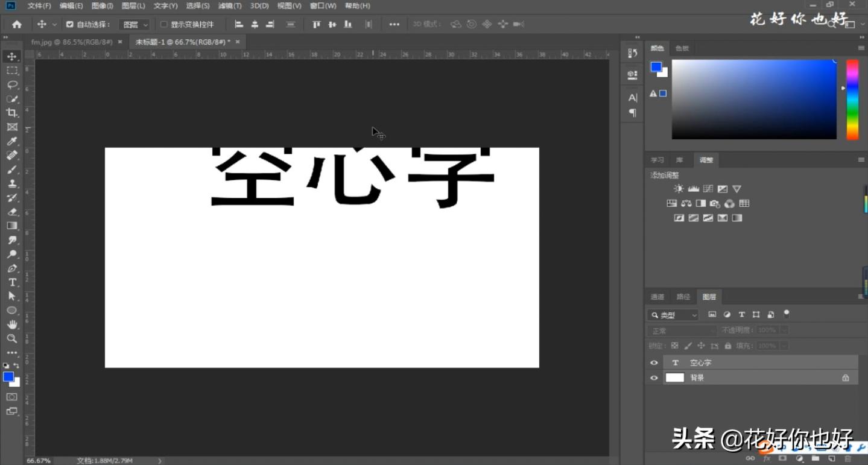This screenshot has width=868, height=465.
Task: Create a new layer in the Layers panel
Action: [831, 458]
